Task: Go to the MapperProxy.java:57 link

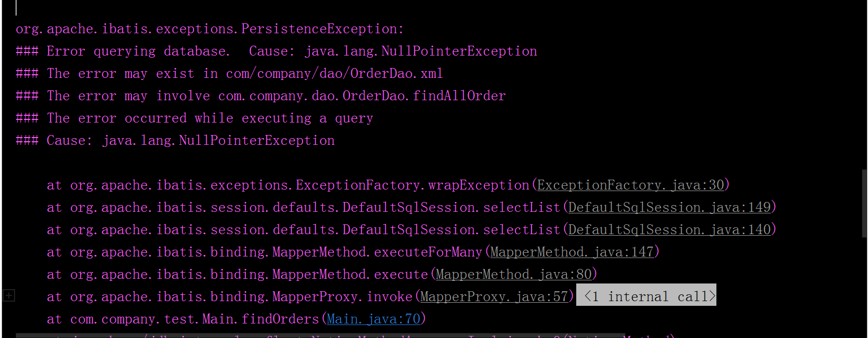Action: (494, 297)
